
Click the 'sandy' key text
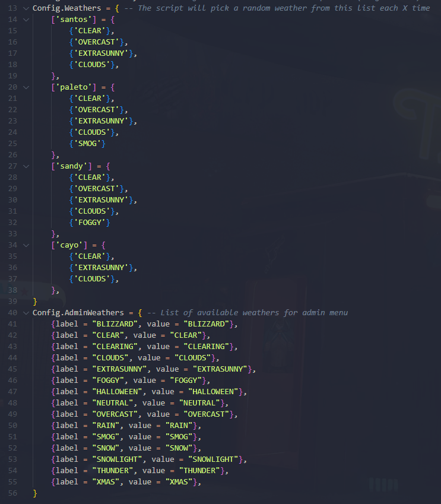(x=71, y=166)
